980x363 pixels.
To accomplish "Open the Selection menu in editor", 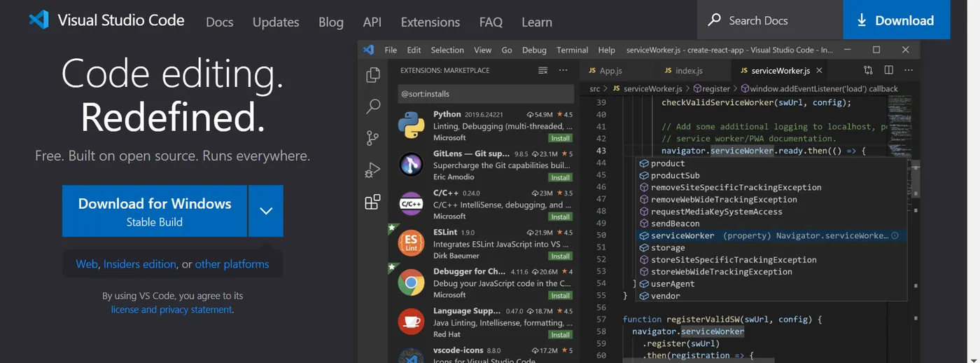I will (447, 50).
